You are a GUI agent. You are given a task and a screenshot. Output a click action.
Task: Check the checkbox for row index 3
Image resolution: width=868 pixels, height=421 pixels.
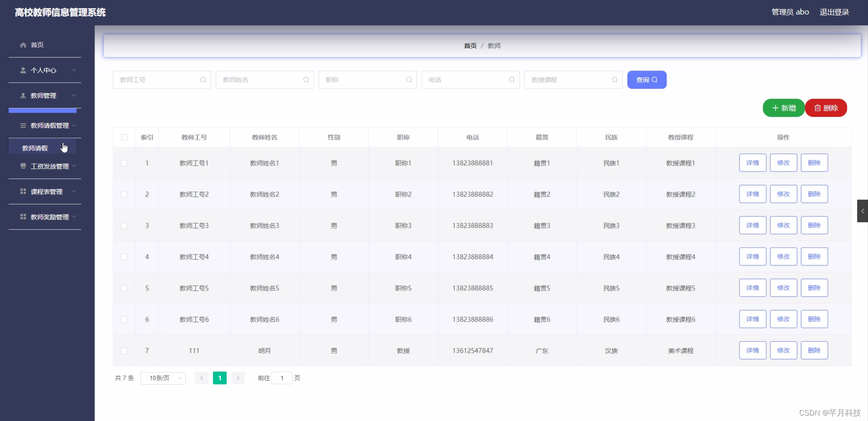124,225
